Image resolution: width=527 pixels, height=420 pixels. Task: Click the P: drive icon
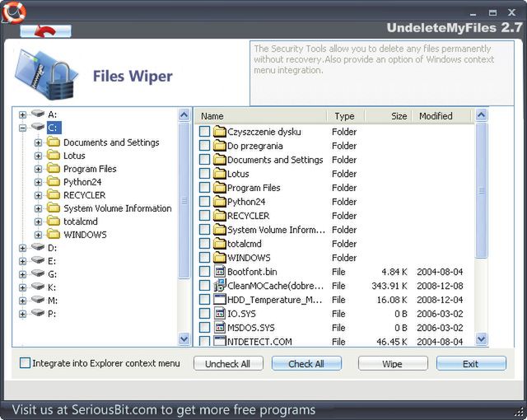pos(38,313)
